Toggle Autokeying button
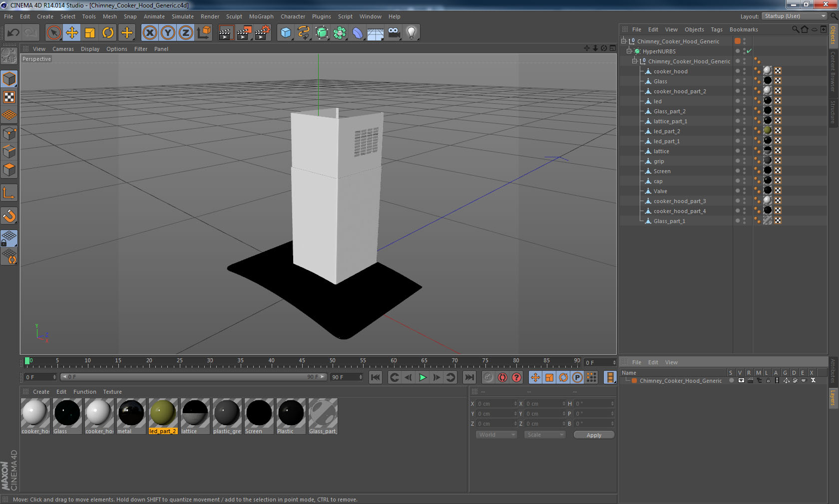Screen dimensions: 839x504 tap(502, 377)
